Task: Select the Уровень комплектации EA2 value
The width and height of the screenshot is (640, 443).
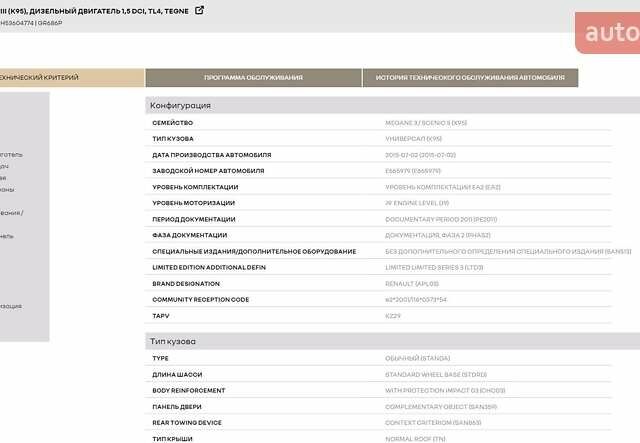Action: tap(442, 187)
